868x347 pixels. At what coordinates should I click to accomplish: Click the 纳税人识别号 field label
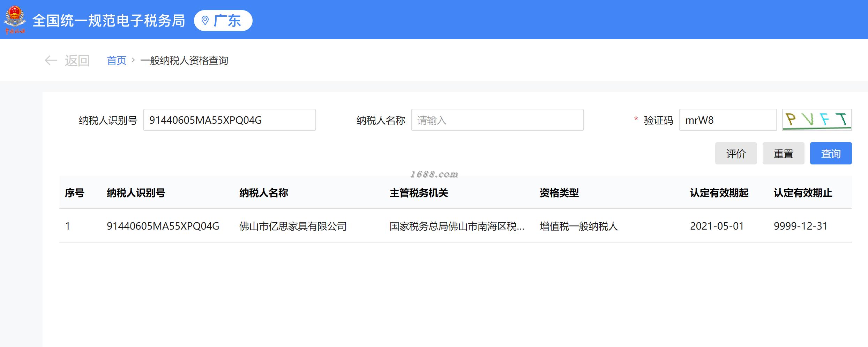tap(108, 120)
